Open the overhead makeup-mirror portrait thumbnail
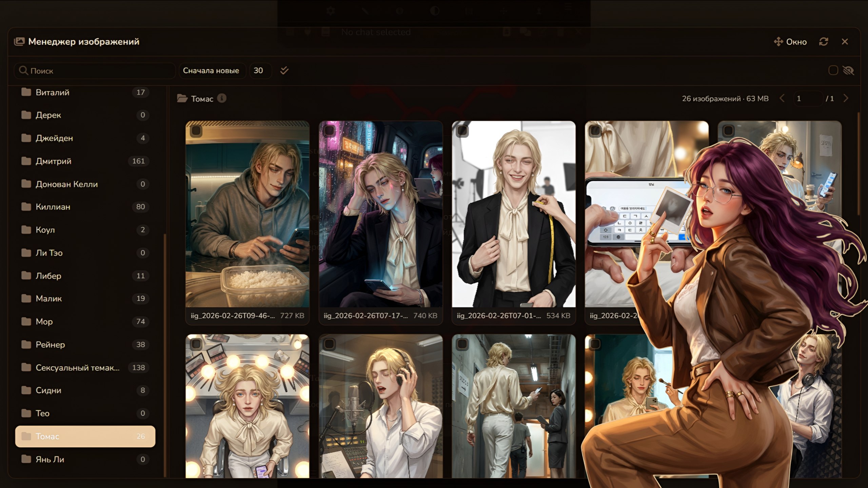Screen dimensions: 868x488 tap(248, 406)
